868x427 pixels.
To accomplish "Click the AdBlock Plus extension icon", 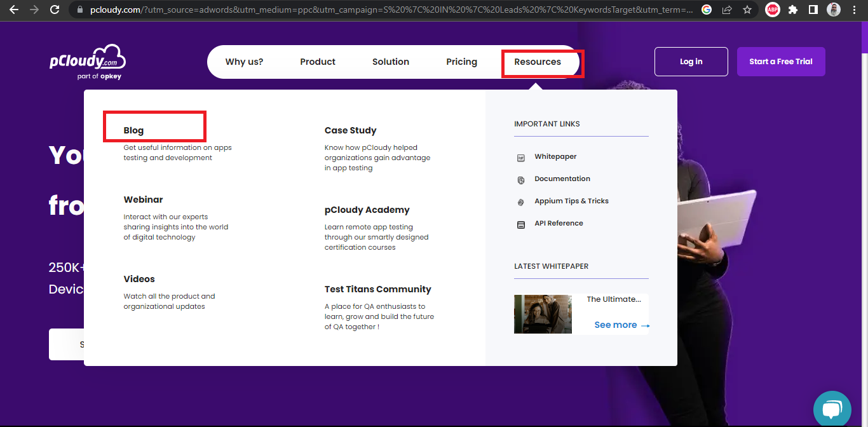I will pos(772,10).
